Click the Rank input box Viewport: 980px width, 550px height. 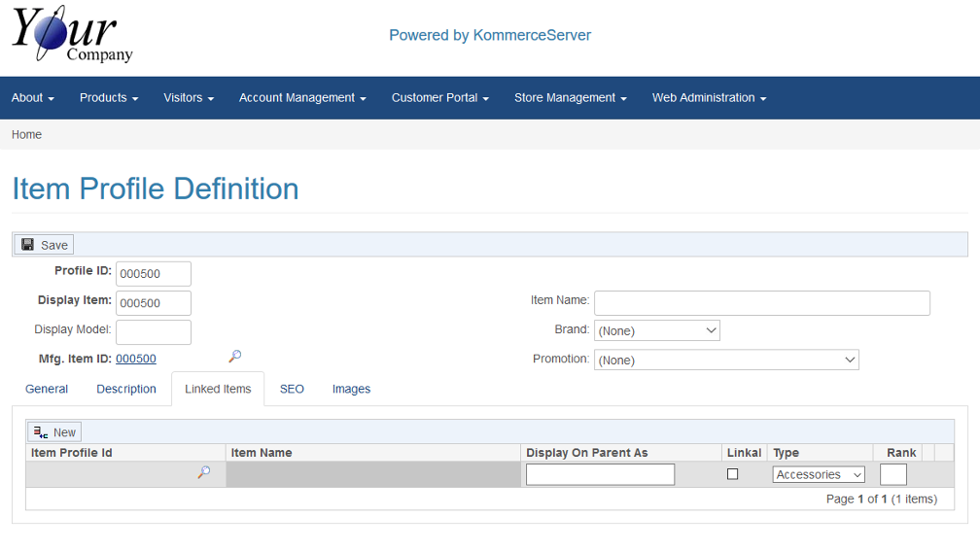(x=892, y=474)
